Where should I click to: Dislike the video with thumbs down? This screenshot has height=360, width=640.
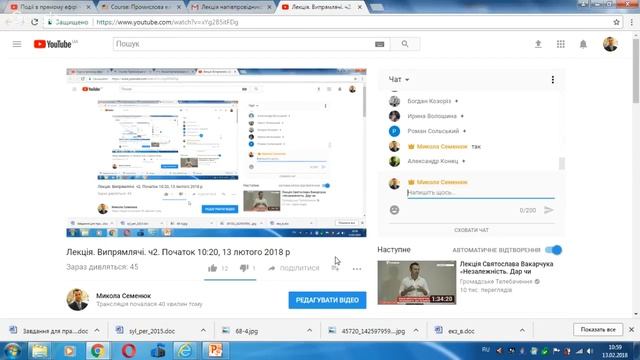point(244,268)
